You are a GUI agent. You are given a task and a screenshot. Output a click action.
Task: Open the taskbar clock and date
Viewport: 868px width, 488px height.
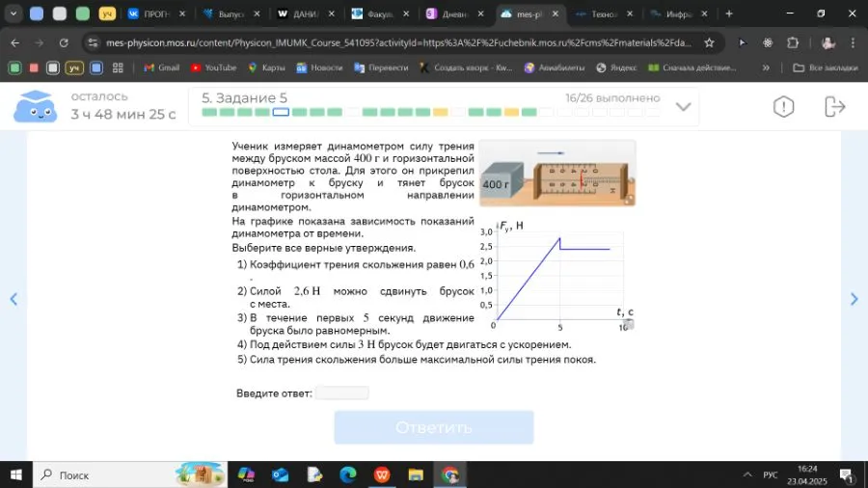807,474
